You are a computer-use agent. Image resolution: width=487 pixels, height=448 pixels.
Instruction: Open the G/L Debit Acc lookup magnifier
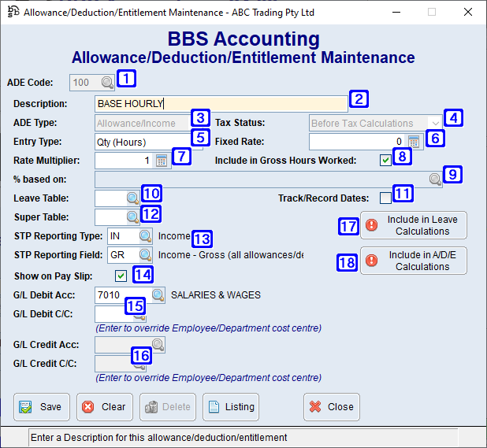(x=158, y=295)
